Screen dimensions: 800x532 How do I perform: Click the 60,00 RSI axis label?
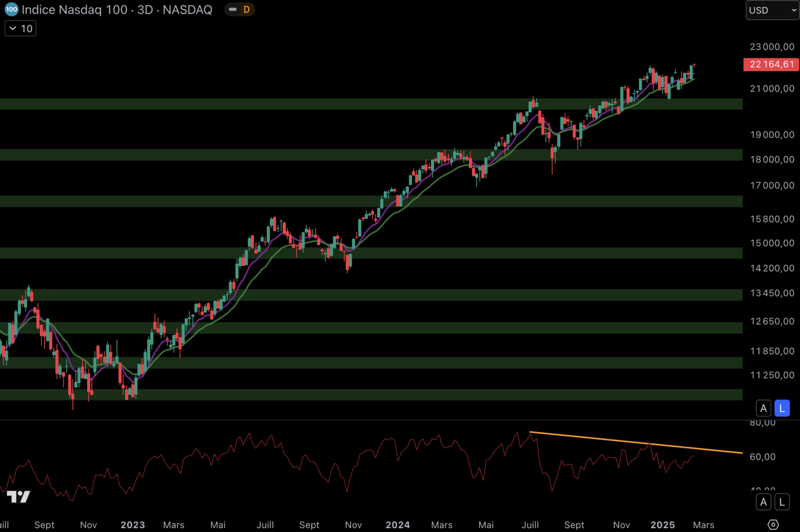763,457
